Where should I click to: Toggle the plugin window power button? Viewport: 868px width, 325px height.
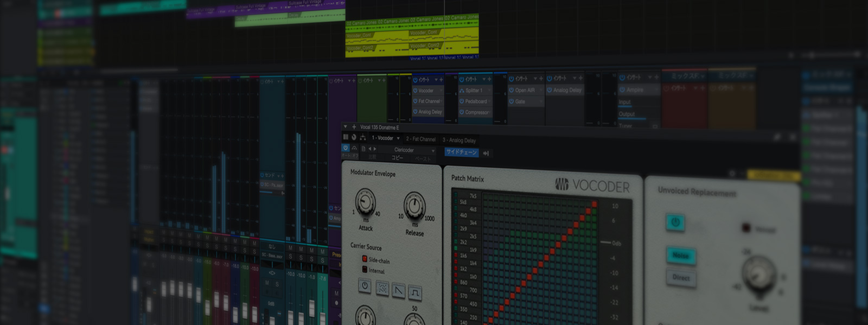coord(346,148)
